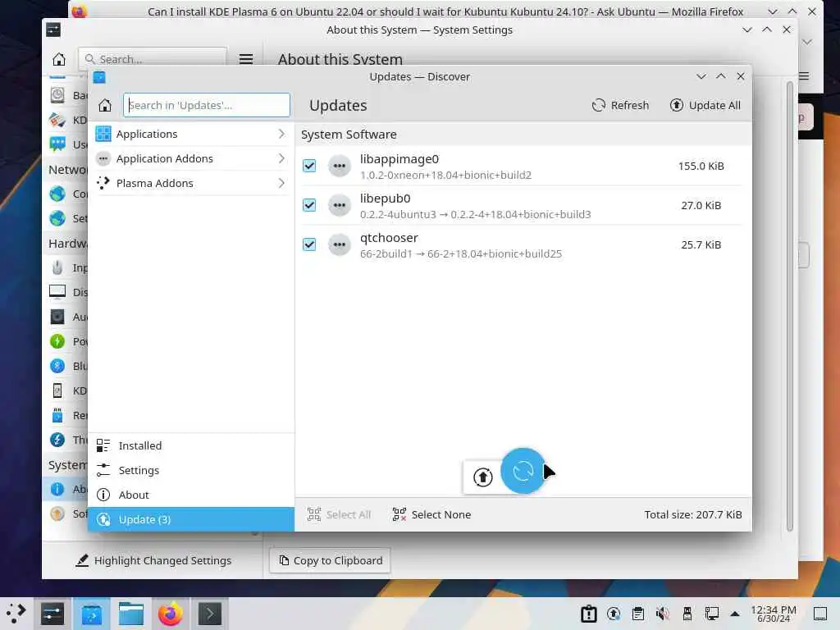The image size is (840, 630).
Task: Click the muted volume tray icon
Action: click(663, 614)
